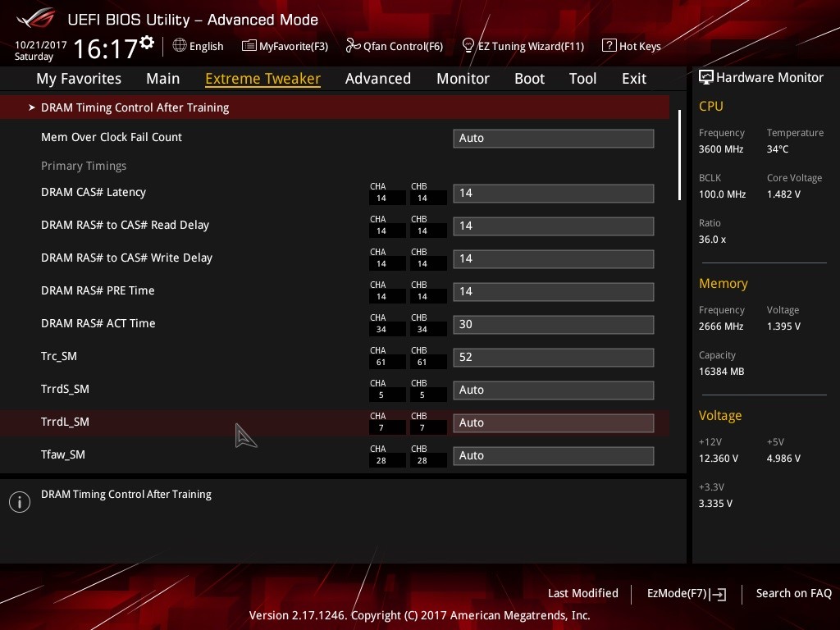Screen dimensions: 840x630
Task: Select the Trc_SM value field
Action: 554,357
